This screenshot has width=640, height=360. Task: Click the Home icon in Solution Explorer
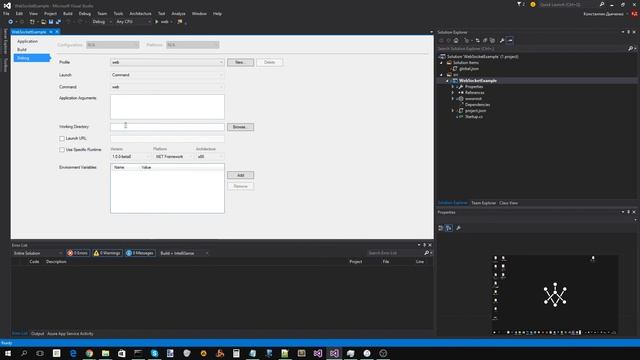[x=456, y=40]
